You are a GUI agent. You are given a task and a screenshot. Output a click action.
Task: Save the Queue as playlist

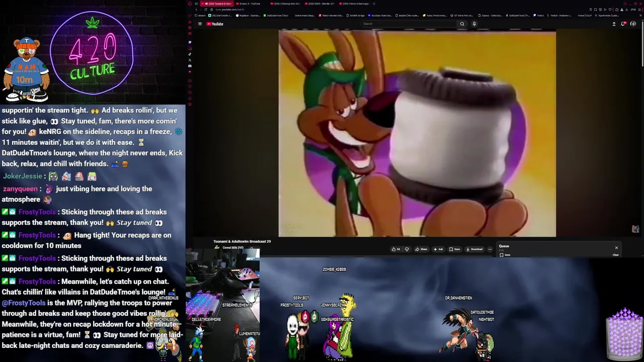505,255
